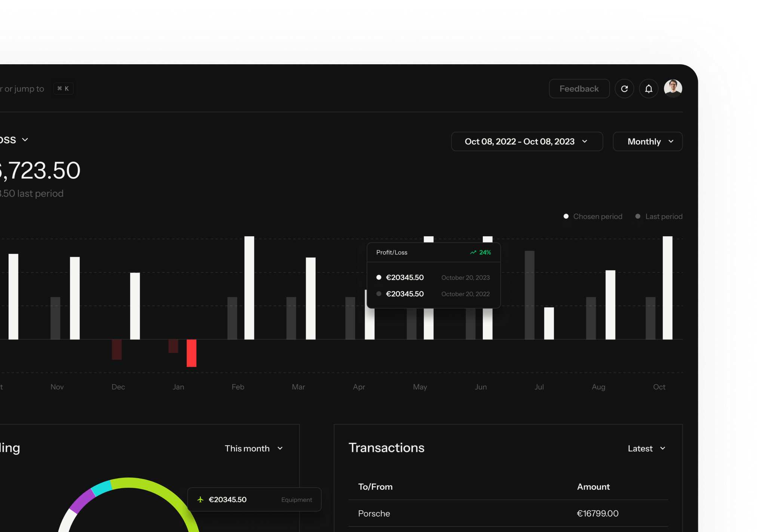Click the white dot beside October 20, 2023
This screenshot has height=532, width=766.
(379, 277)
